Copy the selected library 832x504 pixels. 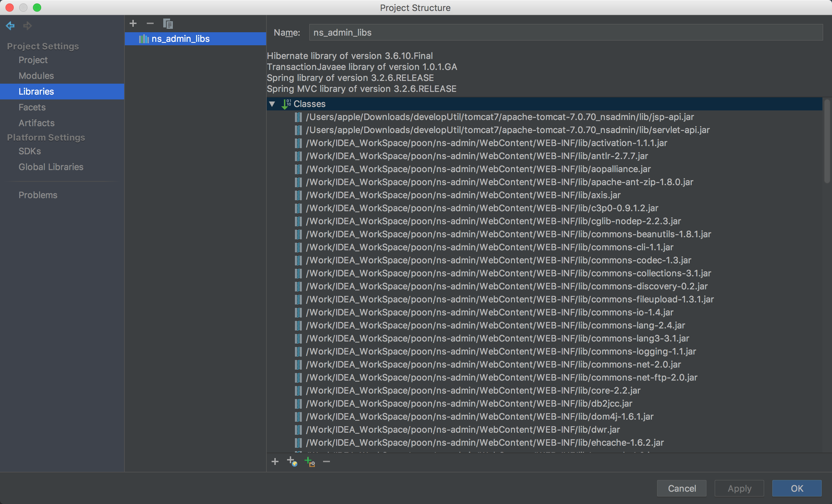pyautogui.click(x=168, y=24)
